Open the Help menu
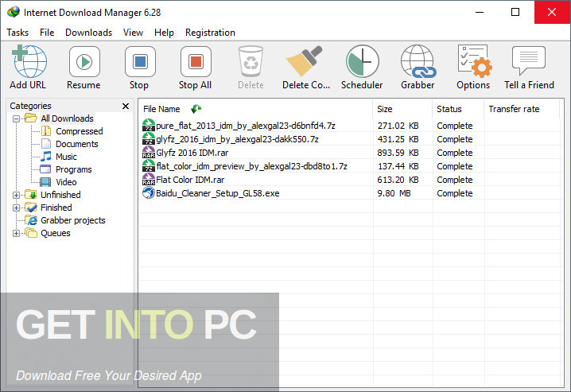This screenshot has width=571, height=392. (164, 33)
